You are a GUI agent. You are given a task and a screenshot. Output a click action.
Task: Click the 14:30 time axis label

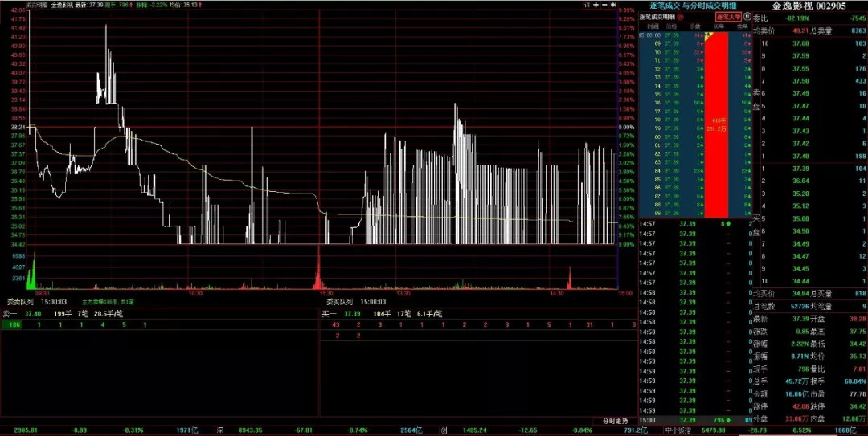557,293
